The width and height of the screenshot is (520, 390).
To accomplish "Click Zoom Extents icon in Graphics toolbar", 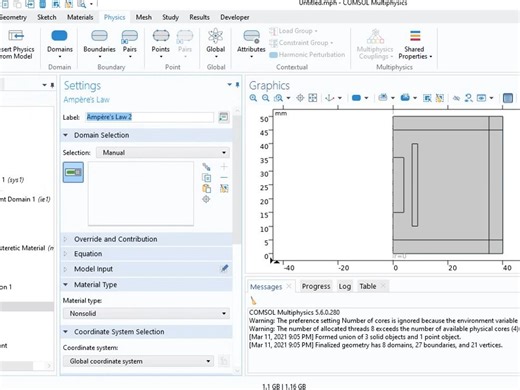I will (313, 98).
